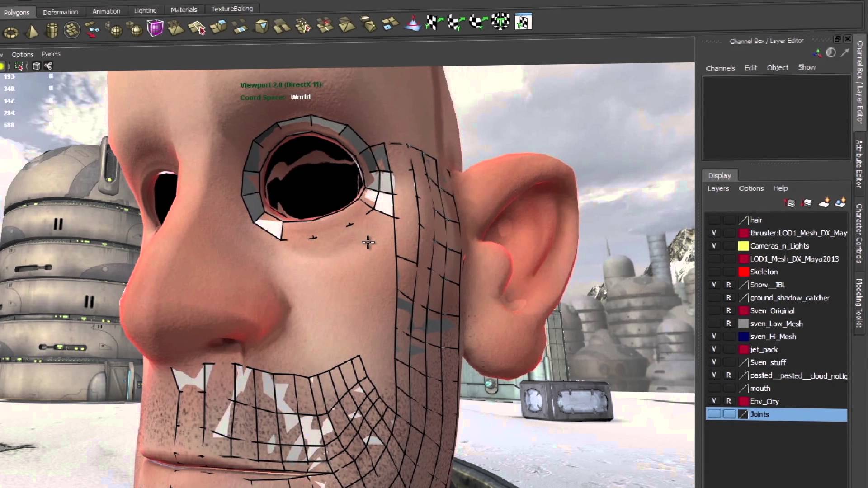Image resolution: width=868 pixels, height=488 pixels.
Task: Select the Cameras_n_Lights layer
Action: (779, 245)
